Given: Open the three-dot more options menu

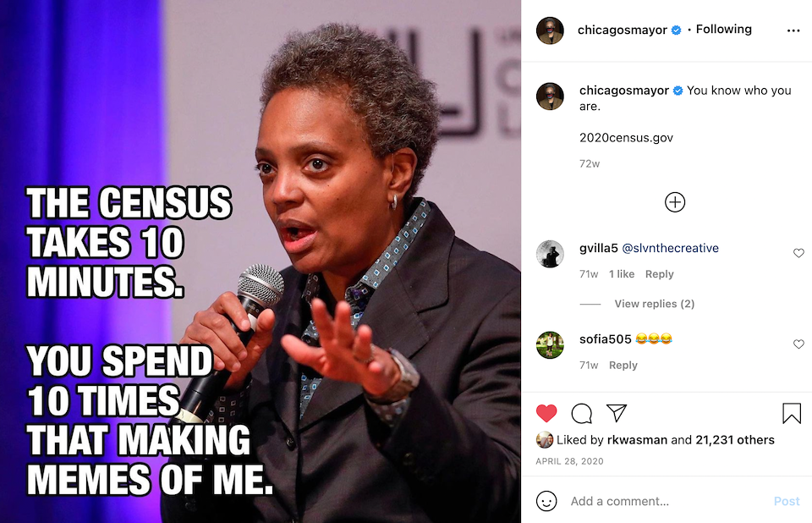Looking at the screenshot, I should [793, 30].
